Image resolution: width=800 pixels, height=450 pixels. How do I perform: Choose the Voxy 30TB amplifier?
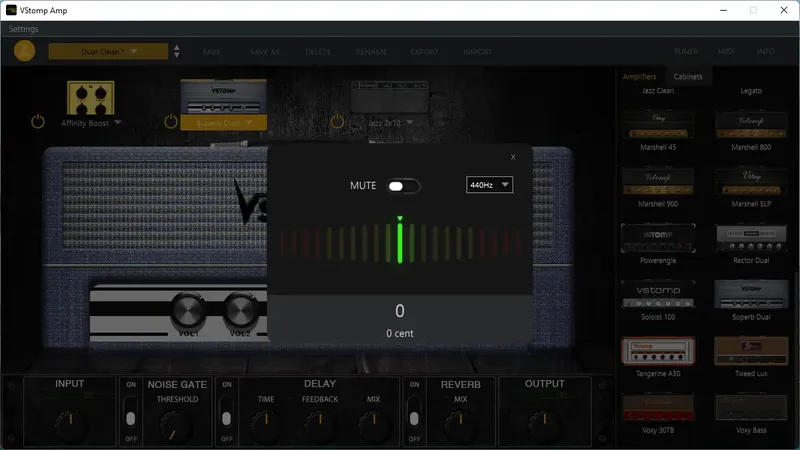[658, 414]
